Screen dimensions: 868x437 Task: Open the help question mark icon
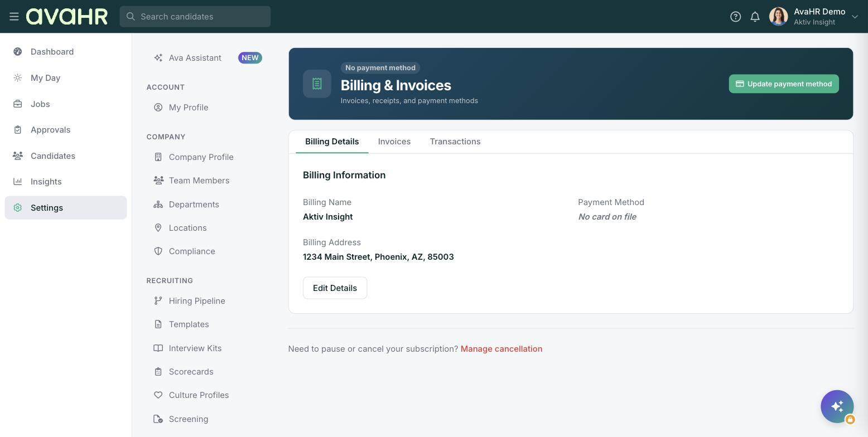point(735,17)
